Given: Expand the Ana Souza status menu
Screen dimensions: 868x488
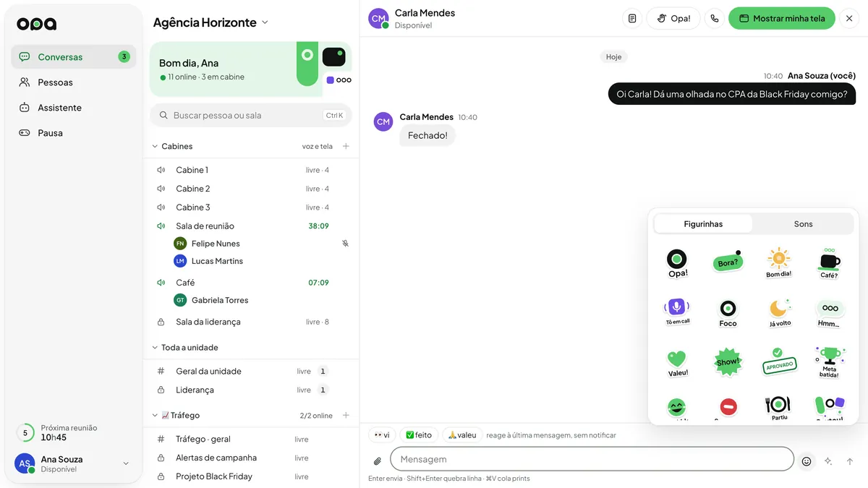Looking at the screenshot, I should point(126,463).
